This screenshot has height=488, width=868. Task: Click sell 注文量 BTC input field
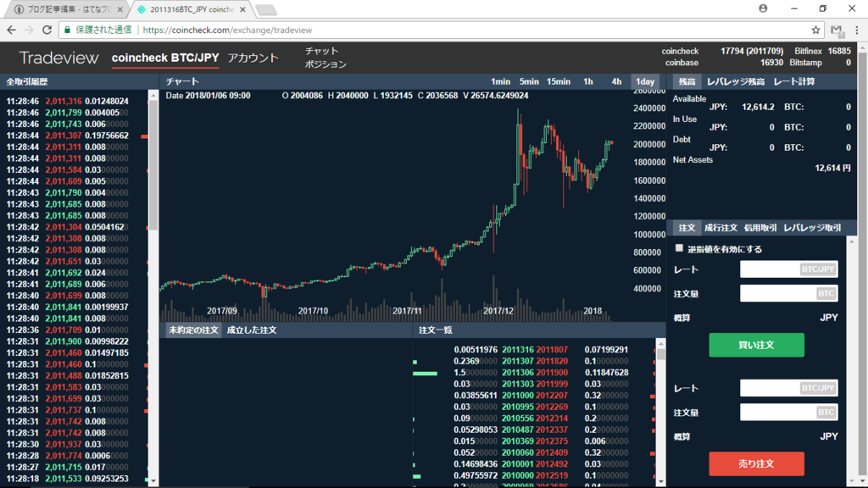pos(789,413)
